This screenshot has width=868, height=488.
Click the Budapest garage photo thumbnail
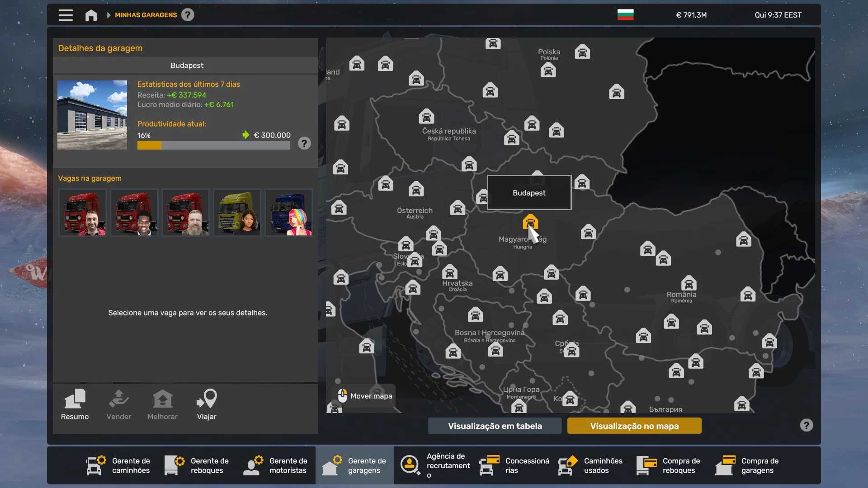pyautogui.click(x=92, y=115)
